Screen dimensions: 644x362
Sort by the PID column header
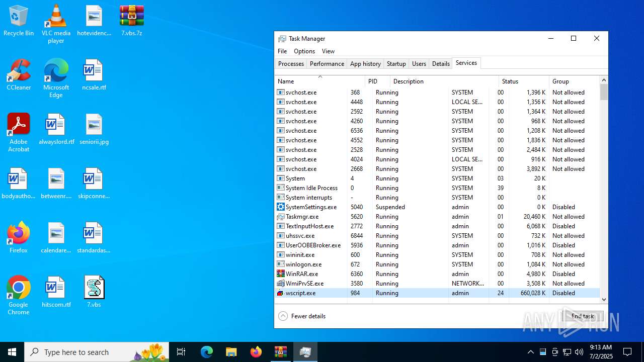tap(377, 81)
